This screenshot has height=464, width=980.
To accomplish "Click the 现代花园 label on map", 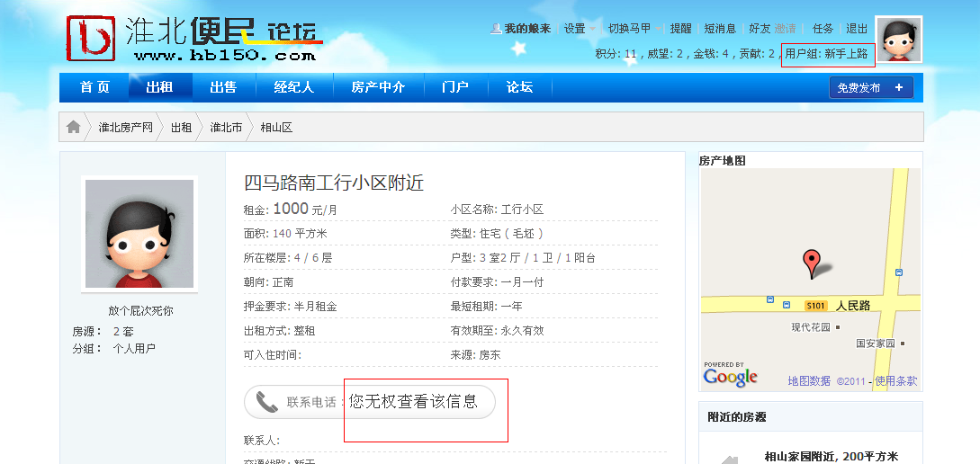I will point(811,326).
